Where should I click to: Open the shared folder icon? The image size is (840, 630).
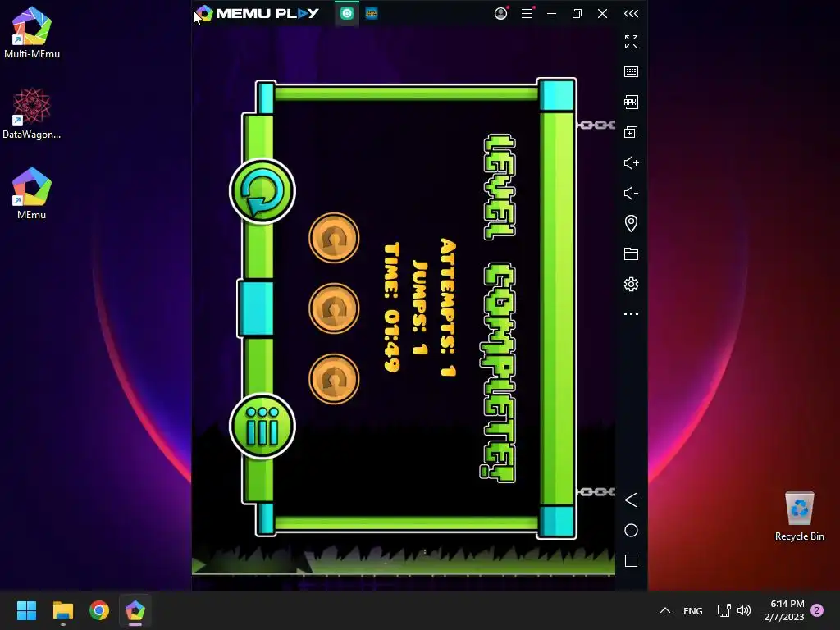pos(631,254)
